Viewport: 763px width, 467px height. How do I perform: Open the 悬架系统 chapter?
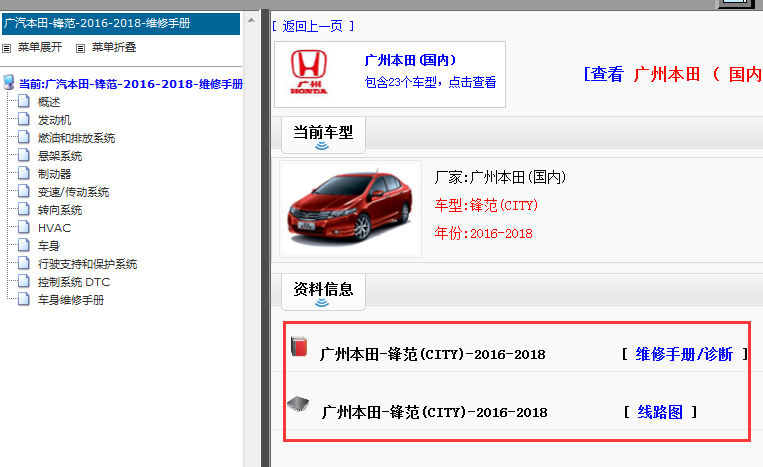[x=60, y=156]
